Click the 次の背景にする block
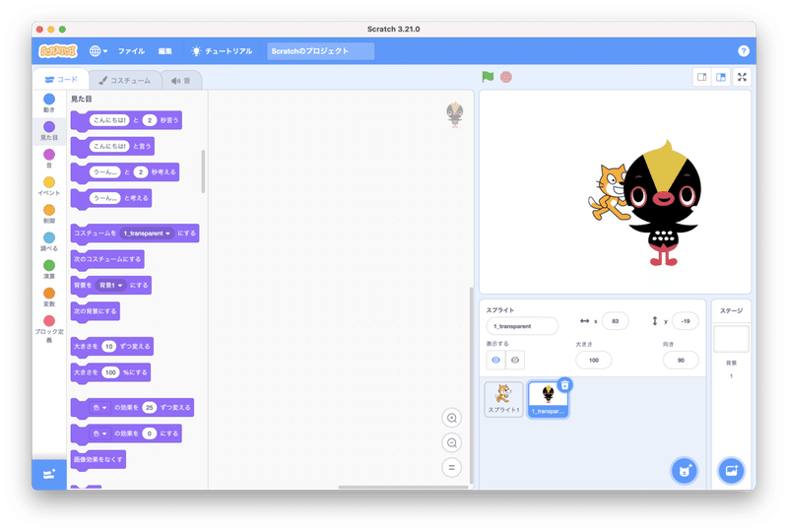This screenshot has width=788, height=532. pyautogui.click(x=95, y=311)
